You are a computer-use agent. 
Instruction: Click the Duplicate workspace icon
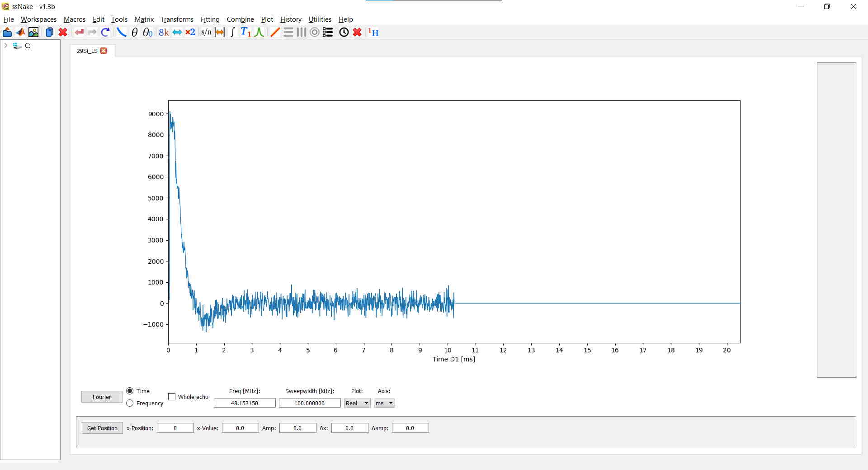point(49,32)
